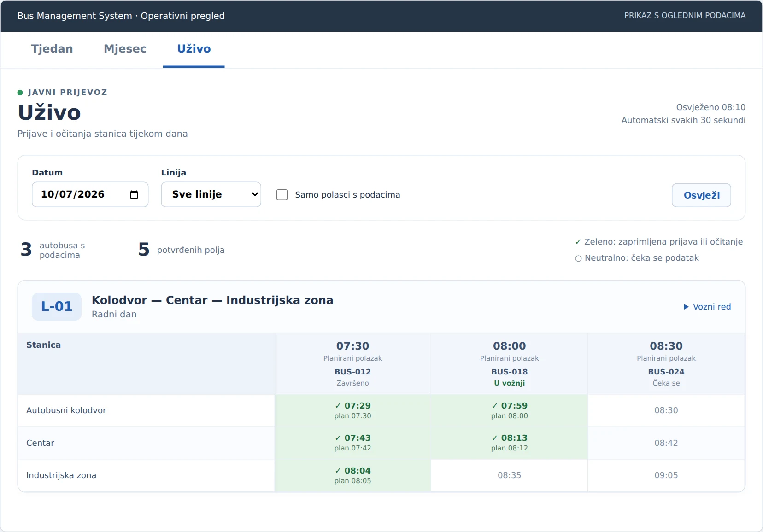Image resolution: width=763 pixels, height=532 pixels.
Task: Click bus label BUS-018
Action: (510, 372)
